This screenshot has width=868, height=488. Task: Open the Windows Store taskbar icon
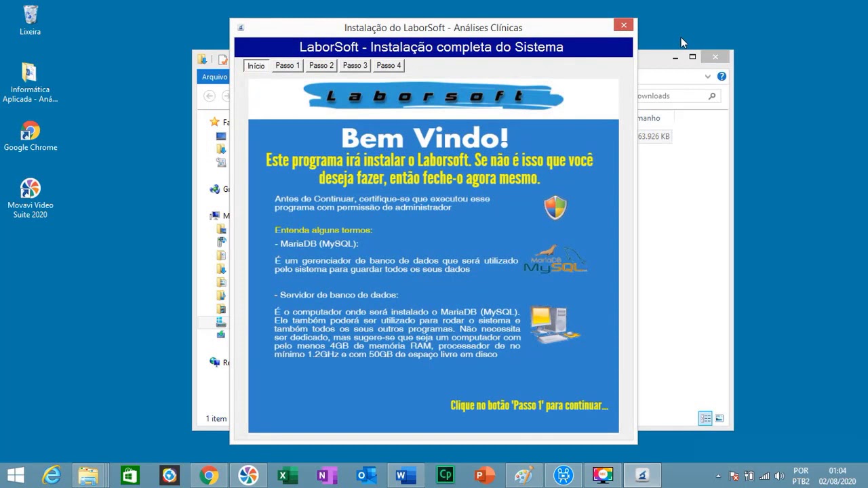(x=130, y=475)
